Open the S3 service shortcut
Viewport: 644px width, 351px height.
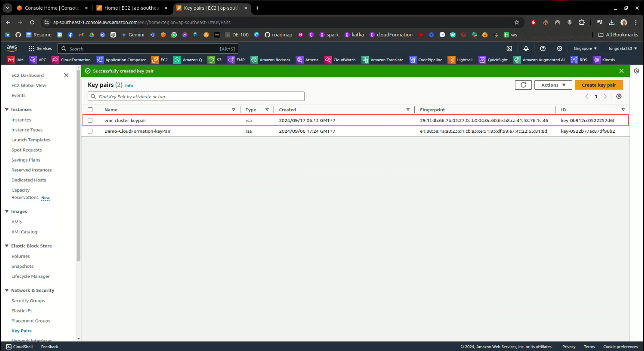click(x=215, y=60)
